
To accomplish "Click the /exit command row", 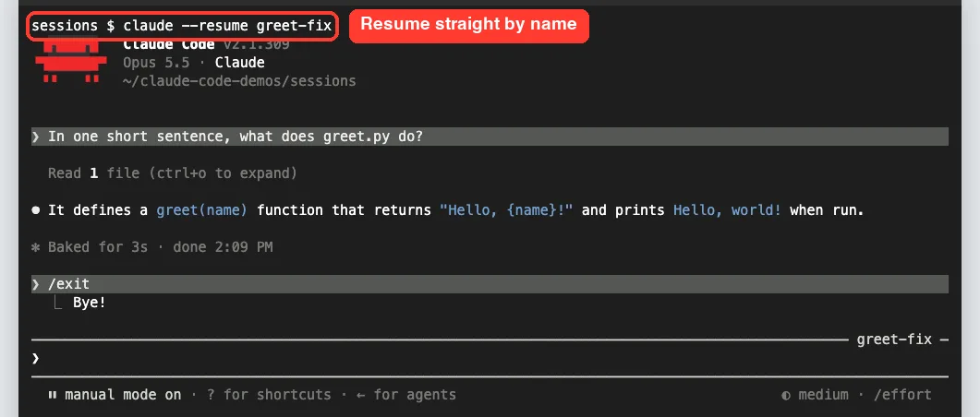I will 490,284.
